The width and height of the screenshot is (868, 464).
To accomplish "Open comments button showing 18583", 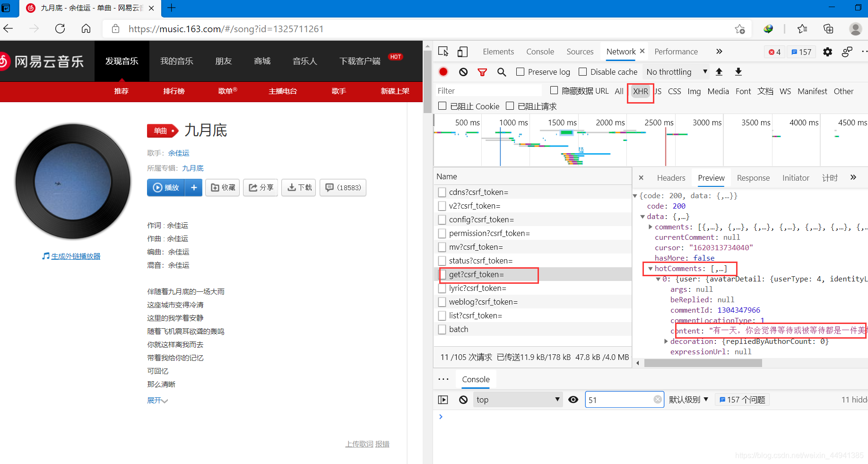I will 343,188.
